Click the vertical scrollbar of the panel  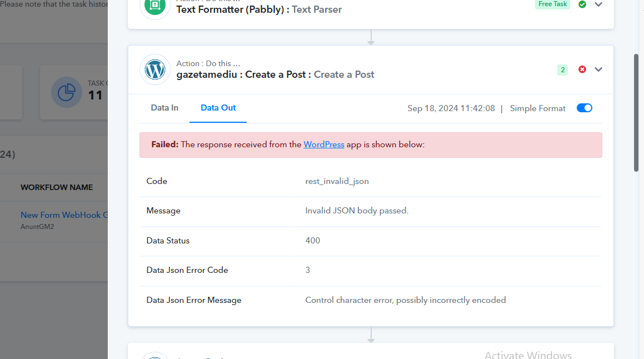pyautogui.click(x=636, y=113)
